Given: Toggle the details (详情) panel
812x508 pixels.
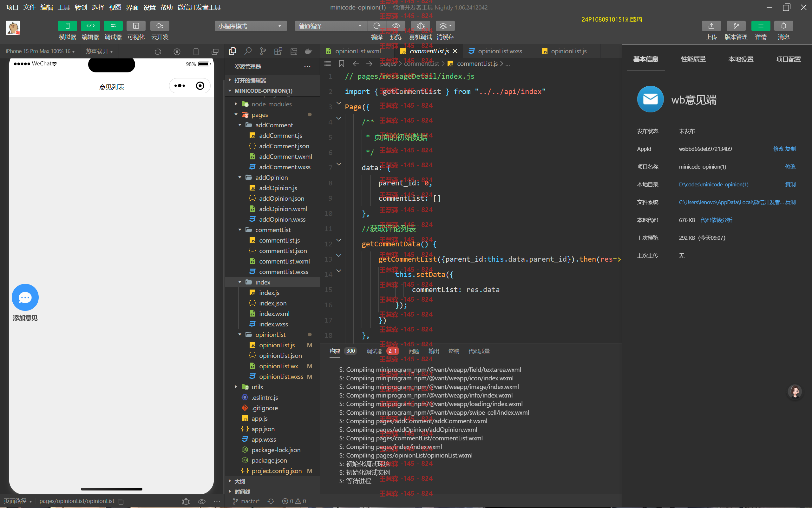Looking at the screenshot, I should coord(761,26).
